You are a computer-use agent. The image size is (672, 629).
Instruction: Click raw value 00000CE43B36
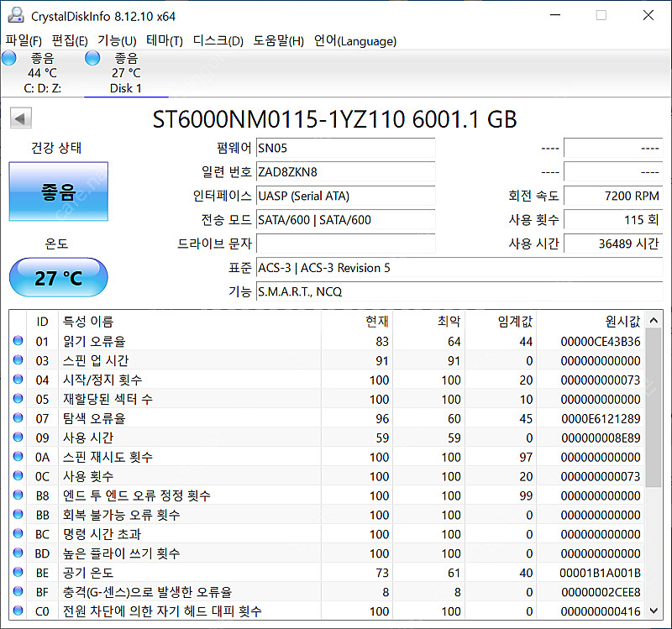click(601, 342)
